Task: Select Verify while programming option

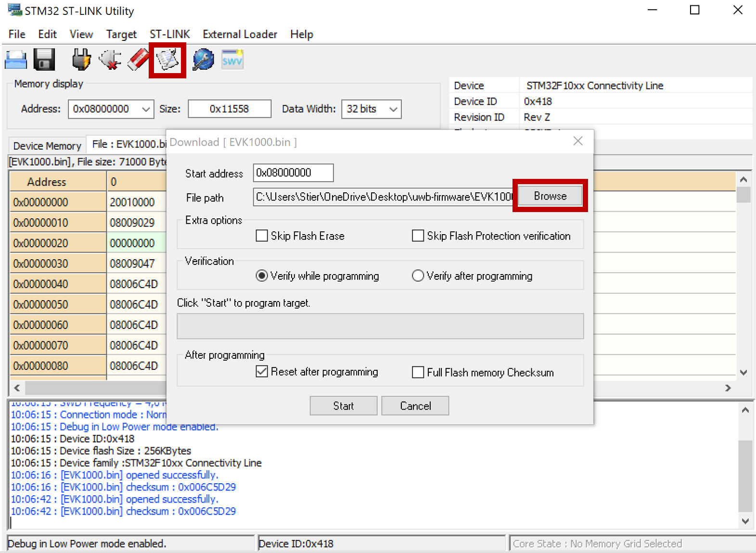Action: coord(262,276)
